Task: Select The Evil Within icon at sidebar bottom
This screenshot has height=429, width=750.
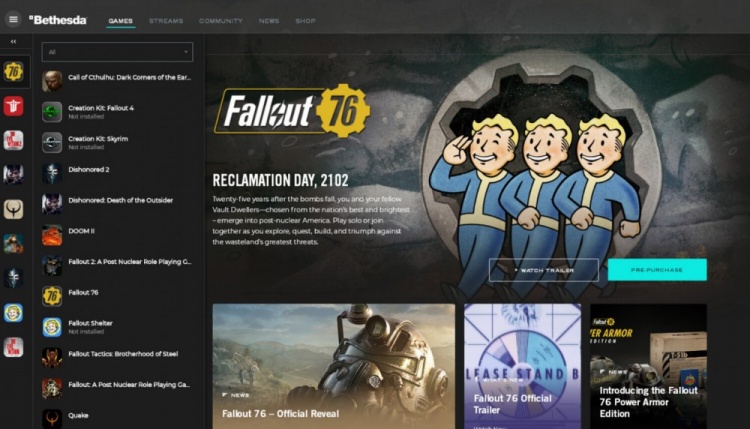Action: point(13,347)
